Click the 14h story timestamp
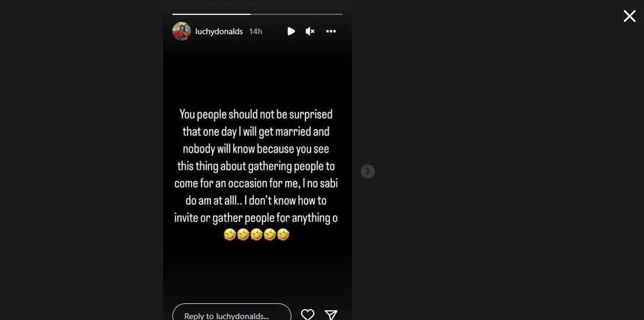This screenshot has height=320, width=644. [255, 31]
